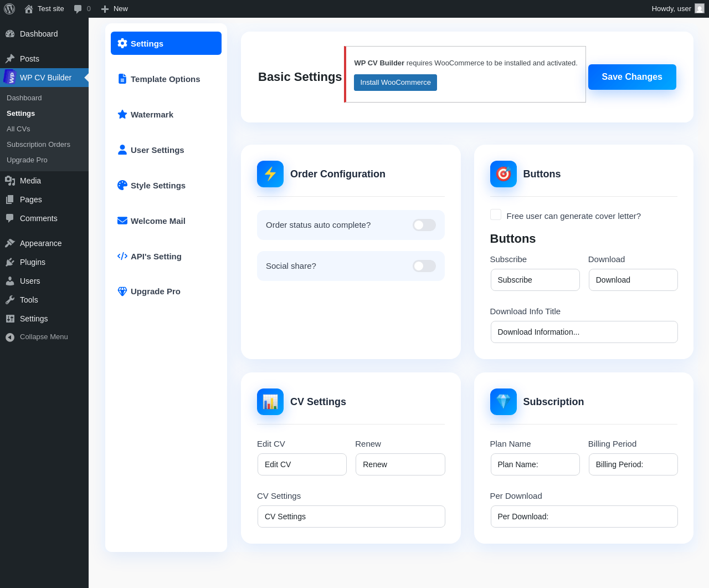
Task: Click the Media icon in sidebar
Action: 10,181
